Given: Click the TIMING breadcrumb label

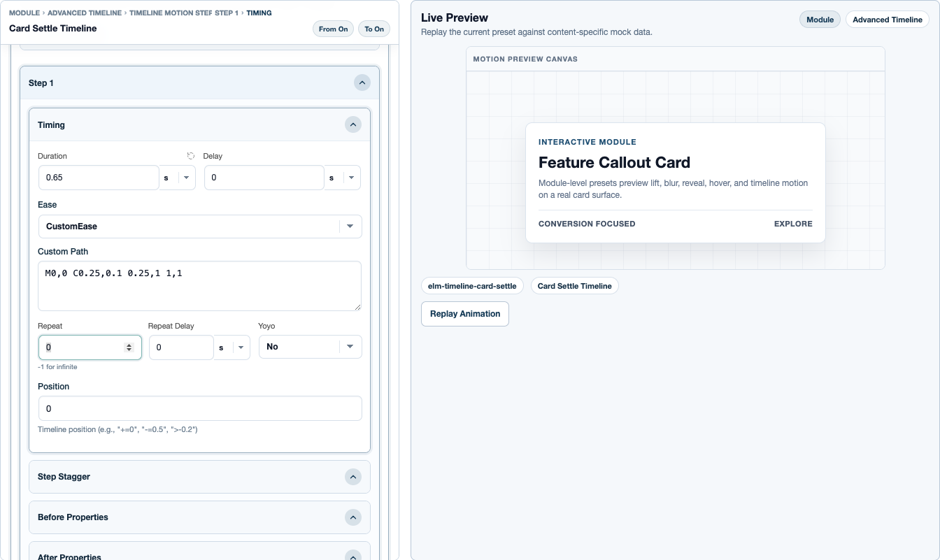Looking at the screenshot, I should (259, 13).
